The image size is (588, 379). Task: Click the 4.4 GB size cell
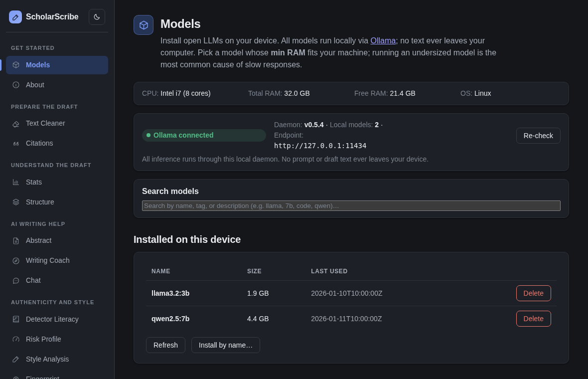(x=258, y=319)
